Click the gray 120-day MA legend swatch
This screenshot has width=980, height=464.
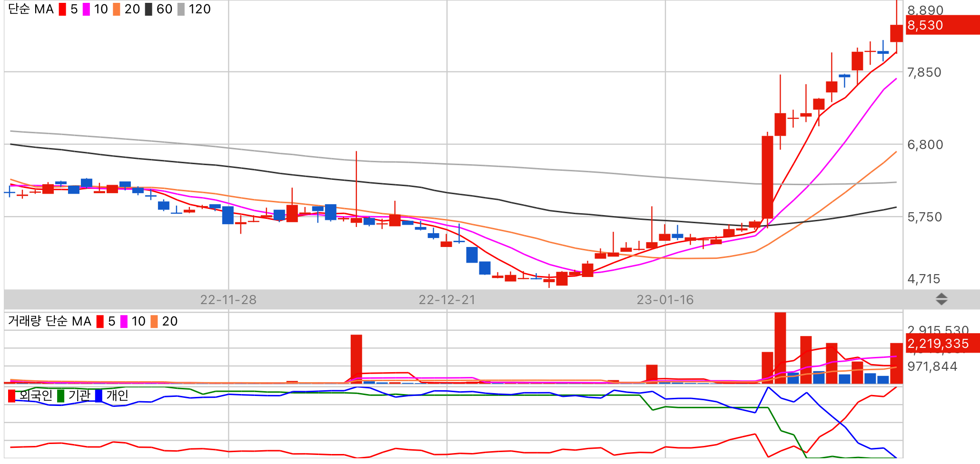point(181,10)
